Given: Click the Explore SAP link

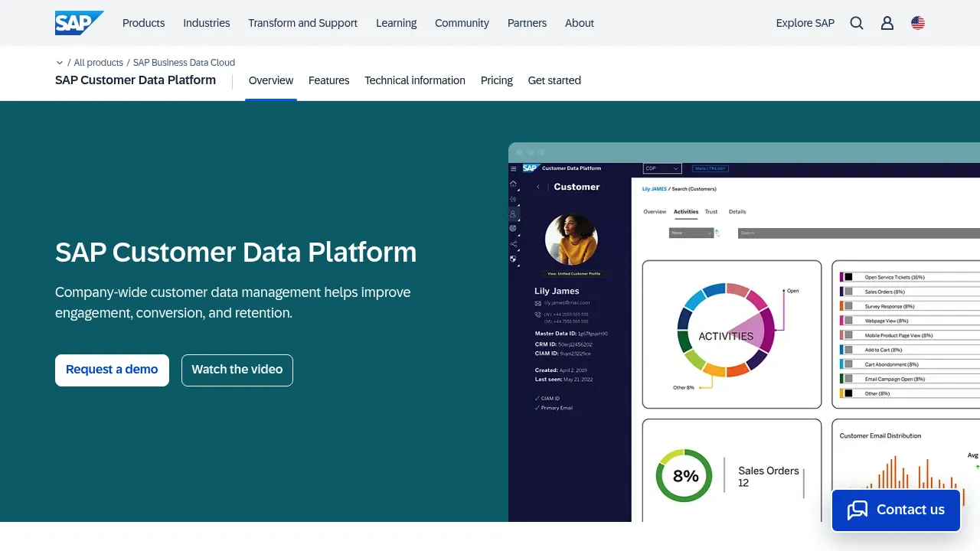Looking at the screenshot, I should tap(805, 23).
